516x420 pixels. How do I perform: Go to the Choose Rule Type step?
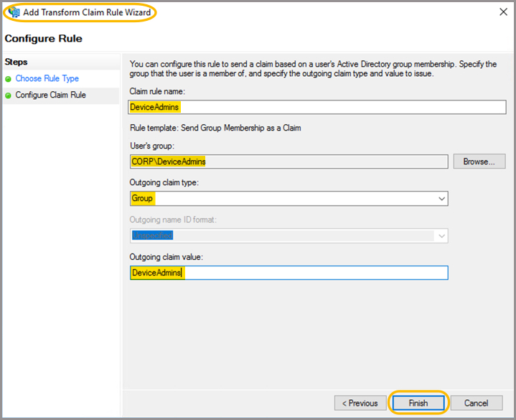pos(47,79)
